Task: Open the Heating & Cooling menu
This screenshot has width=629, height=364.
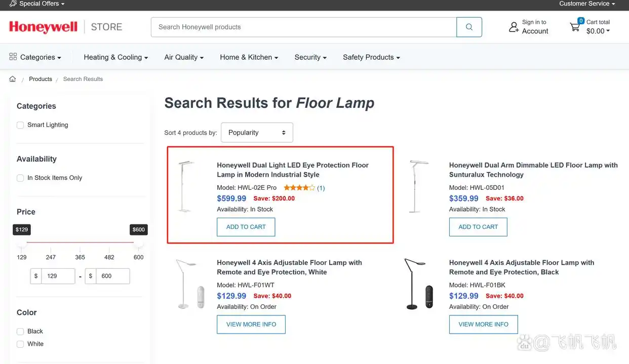Action: [115, 57]
